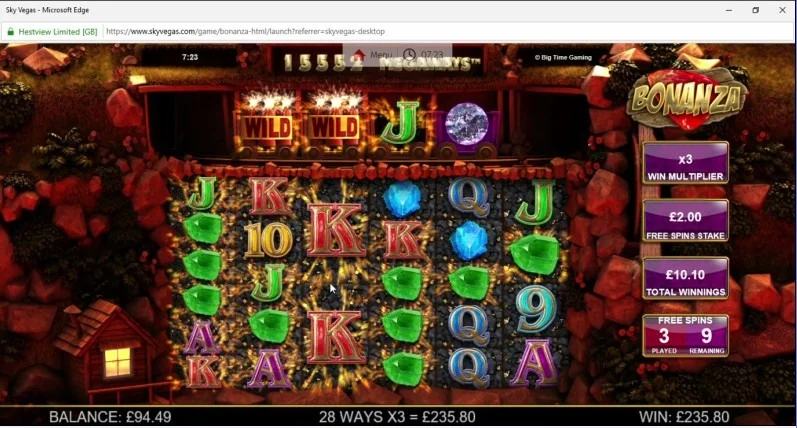Screen dimensions: 797x428
Task: Click the purple A in the first reel
Action: pyautogui.click(x=202, y=337)
